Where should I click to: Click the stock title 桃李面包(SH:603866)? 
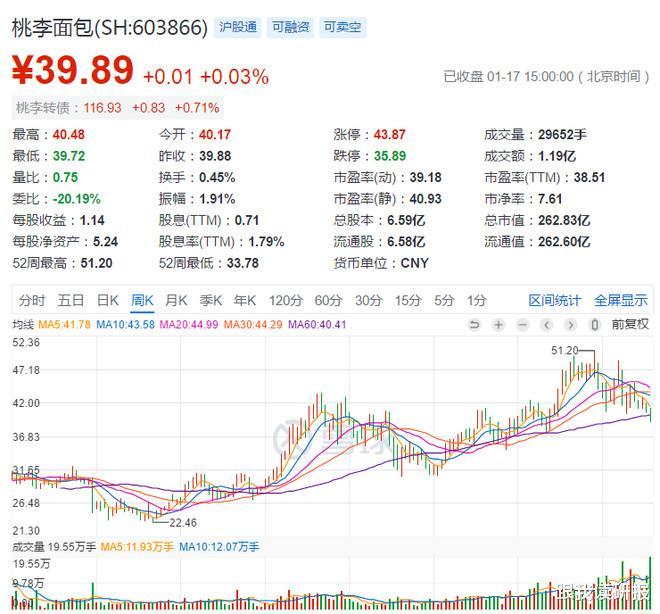coord(110,28)
